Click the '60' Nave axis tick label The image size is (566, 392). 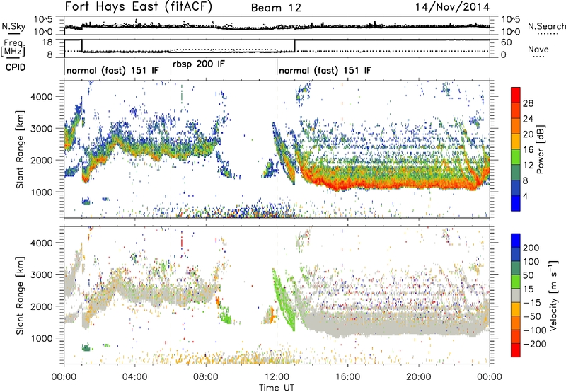pos(507,42)
